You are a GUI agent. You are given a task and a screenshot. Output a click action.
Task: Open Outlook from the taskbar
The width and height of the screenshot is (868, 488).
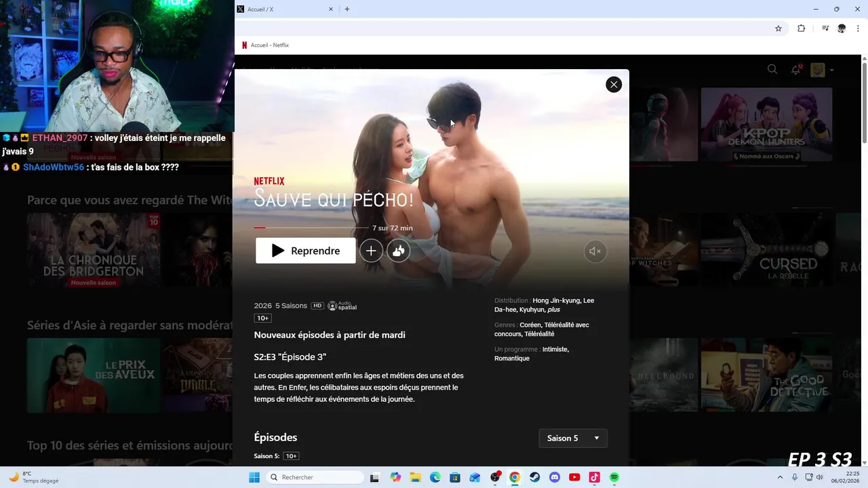pyautogui.click(x=475, y=477)
